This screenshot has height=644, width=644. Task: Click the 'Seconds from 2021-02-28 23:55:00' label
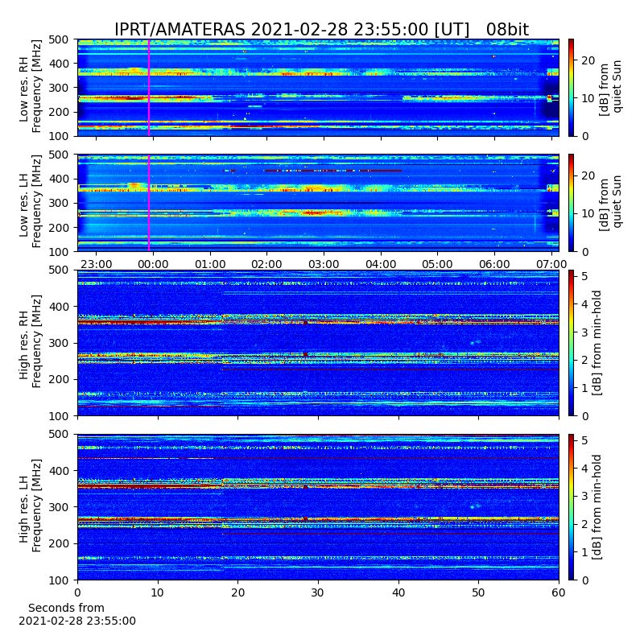tap(76, 614)
